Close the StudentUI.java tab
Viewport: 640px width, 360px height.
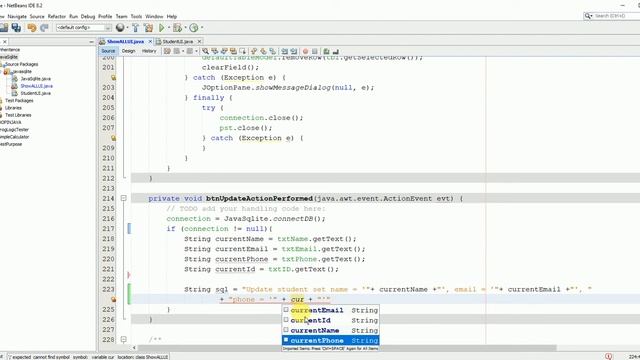click(200, 42)
